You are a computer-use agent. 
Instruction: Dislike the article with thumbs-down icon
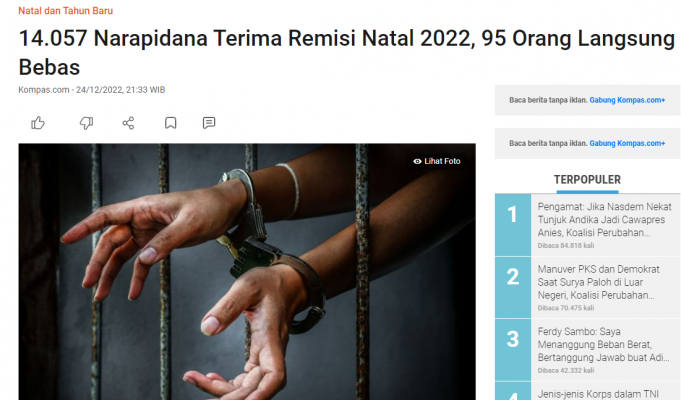click(86, 123)
